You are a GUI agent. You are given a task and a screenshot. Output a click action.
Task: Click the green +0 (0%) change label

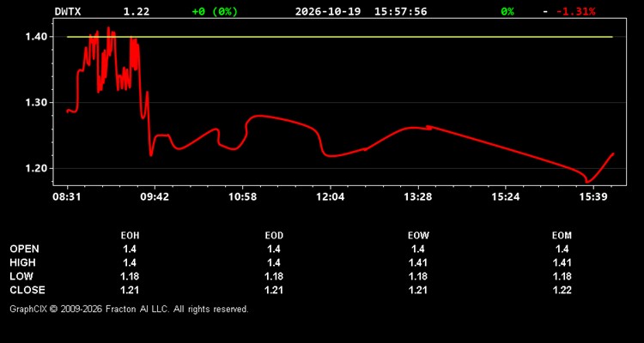(215, 11)
